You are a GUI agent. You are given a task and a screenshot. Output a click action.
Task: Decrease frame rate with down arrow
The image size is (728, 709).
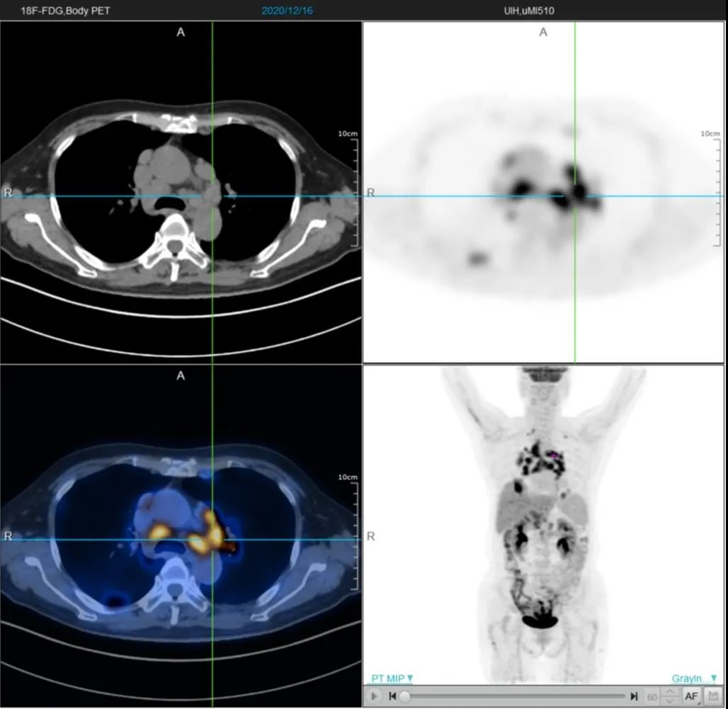point(669,701)
